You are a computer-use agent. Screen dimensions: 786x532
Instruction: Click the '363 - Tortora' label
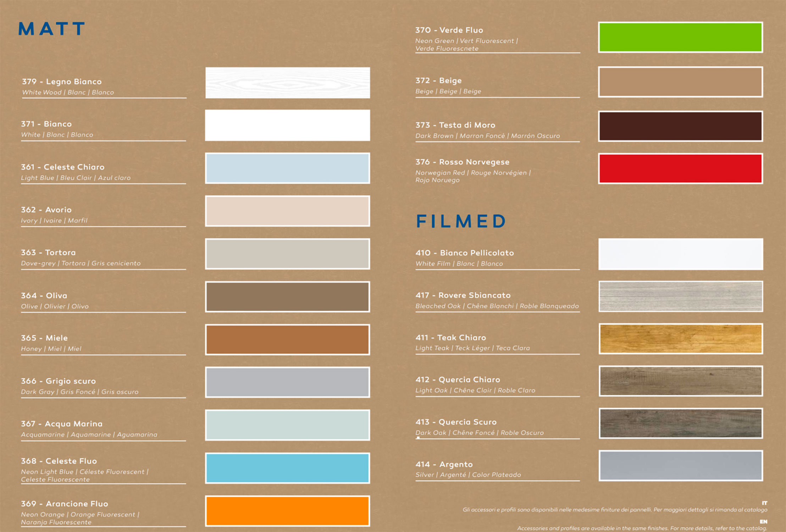tap(48, 253)
